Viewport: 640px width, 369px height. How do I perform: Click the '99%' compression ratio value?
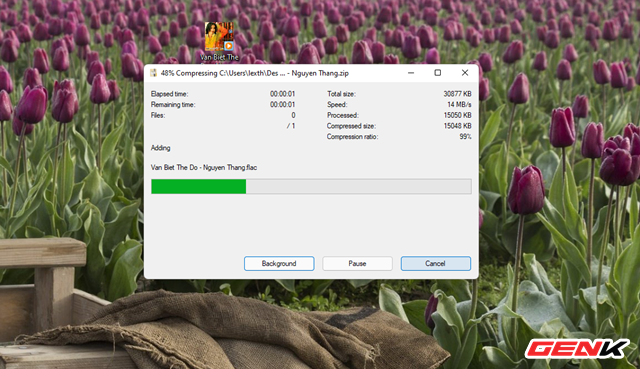click(465, 136)
